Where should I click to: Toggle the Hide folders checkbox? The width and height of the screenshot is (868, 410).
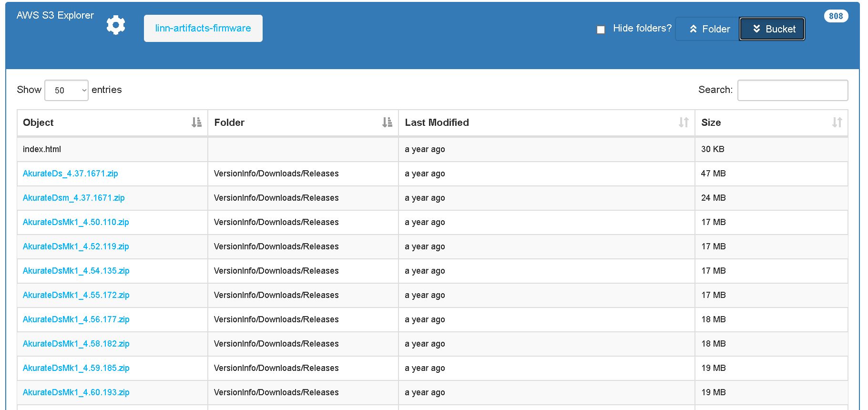601,30
